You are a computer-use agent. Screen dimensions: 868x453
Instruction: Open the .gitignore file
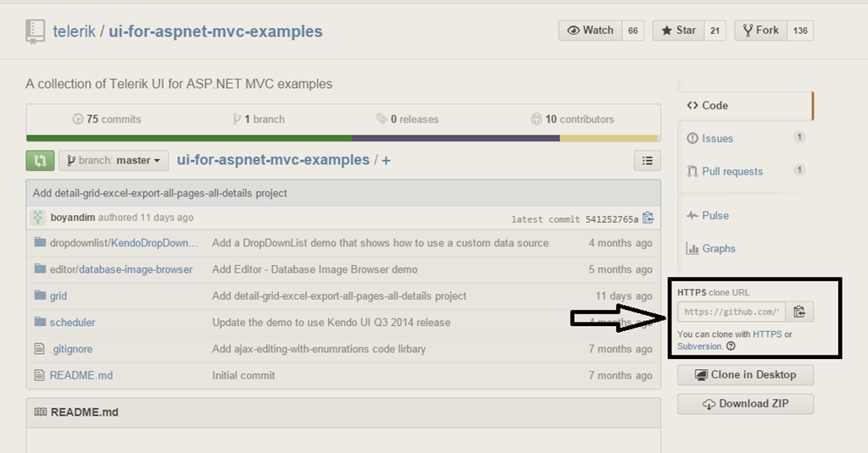(71, 349)
